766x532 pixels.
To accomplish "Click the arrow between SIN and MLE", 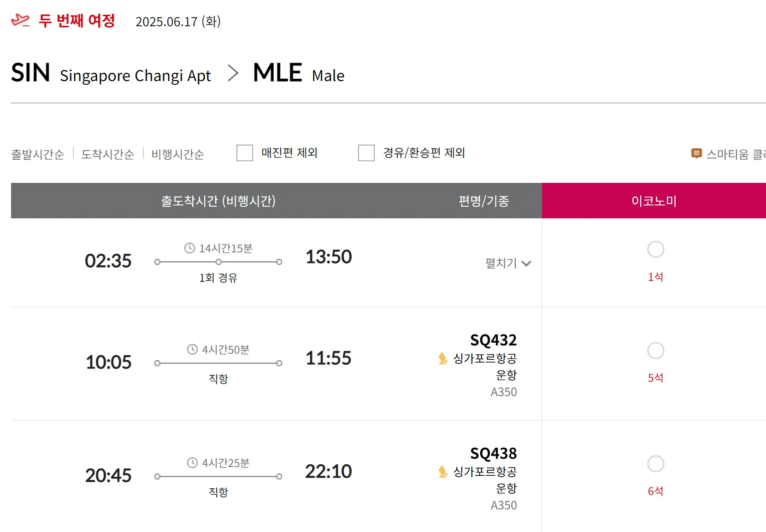I will [x=233, y=74].
